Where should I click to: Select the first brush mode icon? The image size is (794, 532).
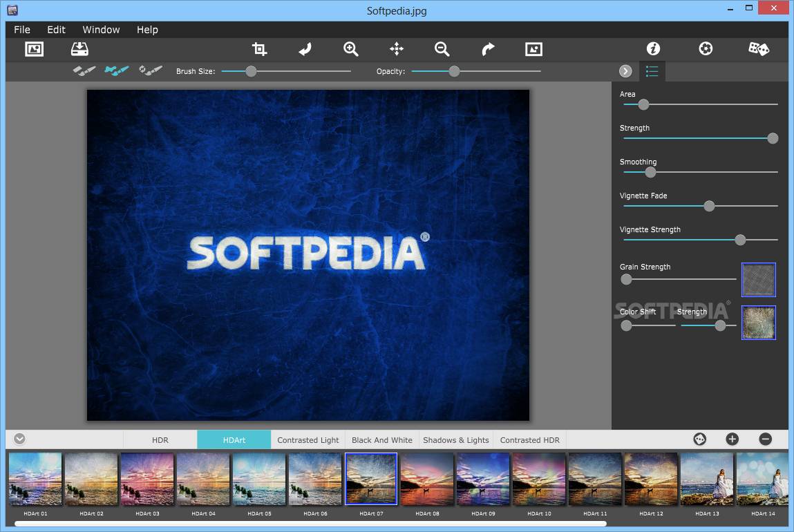coord(84,71)
